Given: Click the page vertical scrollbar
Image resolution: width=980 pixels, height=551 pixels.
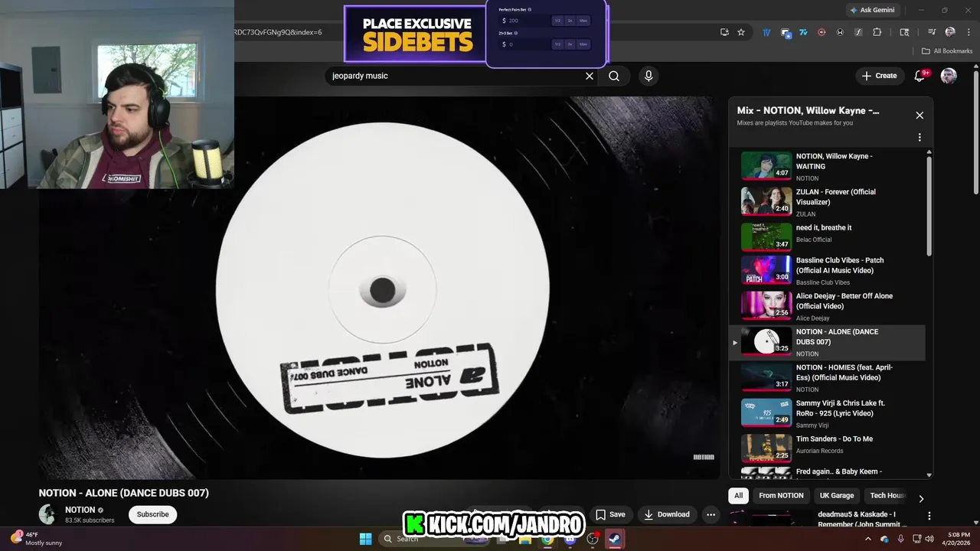Looking at the screenshot, I should pos(975,134).
